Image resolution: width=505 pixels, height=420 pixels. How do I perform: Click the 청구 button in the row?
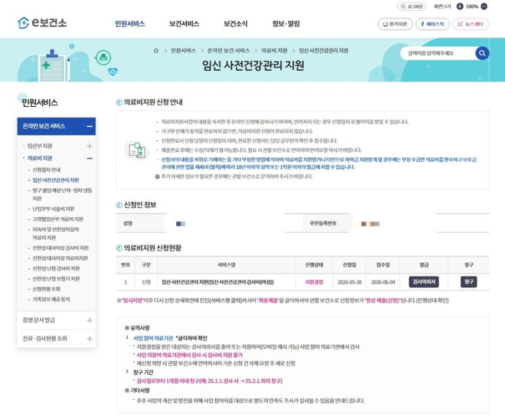(x=468, y=282)
